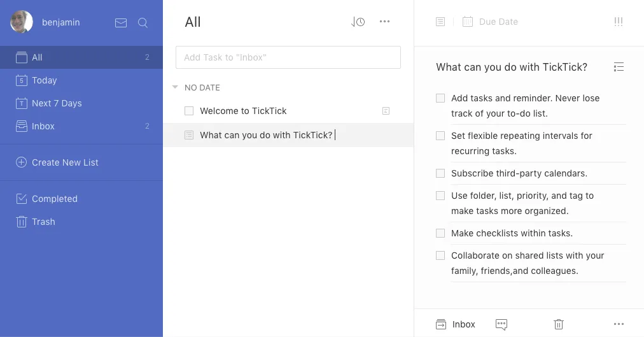Select the Welcome to TickTick task title

click(x=243, y=111)
